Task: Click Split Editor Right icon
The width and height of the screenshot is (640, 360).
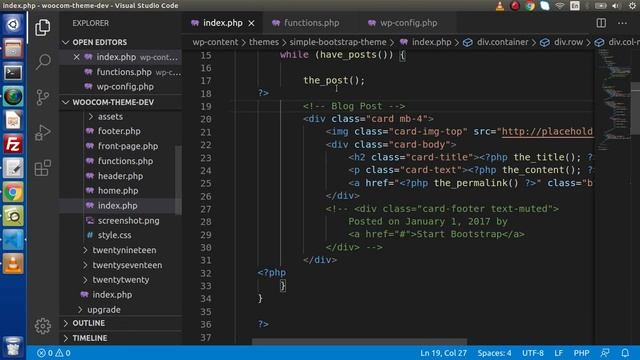Action: [x=601, y=23]
